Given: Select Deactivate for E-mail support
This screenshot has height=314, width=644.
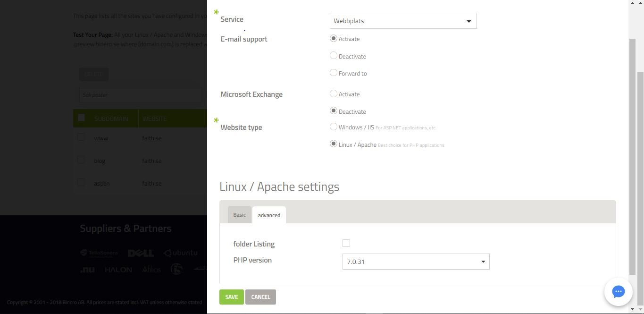Looking at the screenshot, I should [334, 56].
